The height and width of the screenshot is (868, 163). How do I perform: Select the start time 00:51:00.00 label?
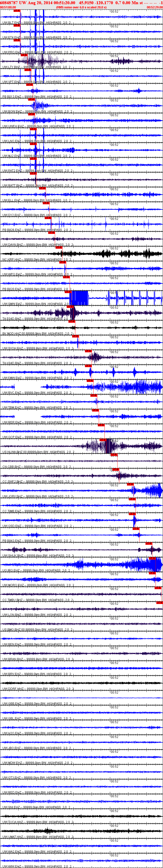pyautogui.click(x=8, y=7)
